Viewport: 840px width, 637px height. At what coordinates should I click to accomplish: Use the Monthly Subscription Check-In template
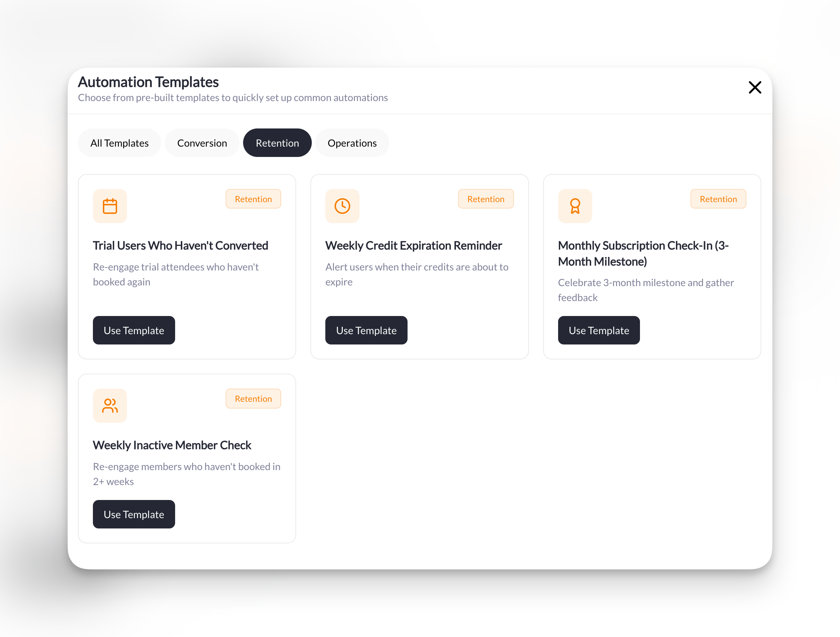(598, 330)
